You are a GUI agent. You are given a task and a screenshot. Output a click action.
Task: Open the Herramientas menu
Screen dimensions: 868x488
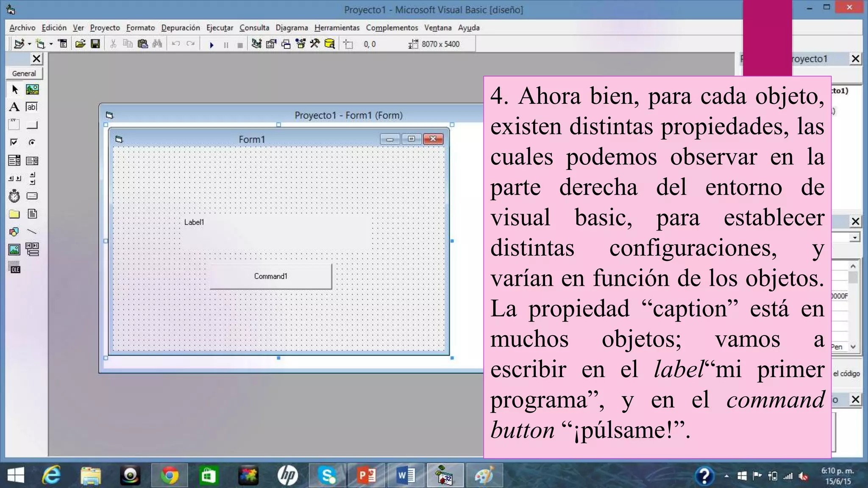337,28
